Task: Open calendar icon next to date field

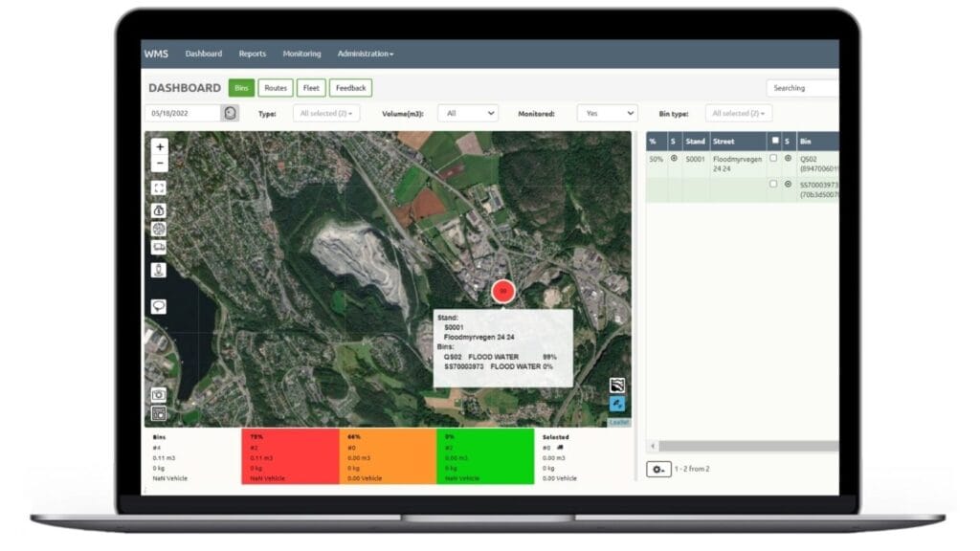Action: (230, 113)
